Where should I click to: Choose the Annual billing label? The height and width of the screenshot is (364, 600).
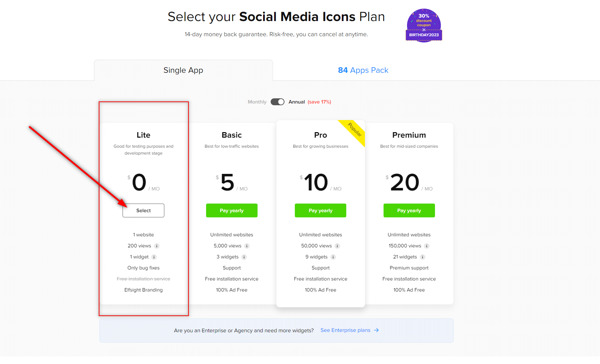pos(297,102)
